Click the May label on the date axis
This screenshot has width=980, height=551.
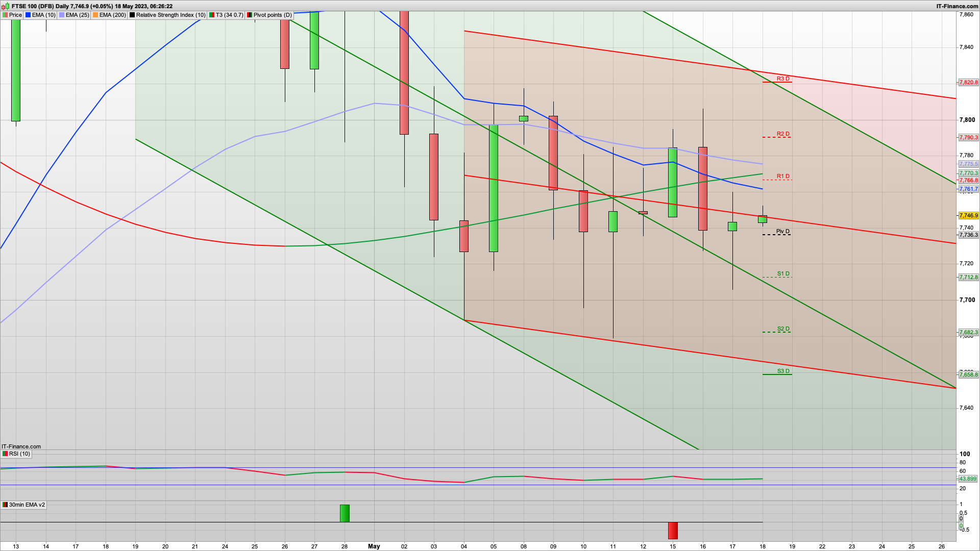click(374, 546)
